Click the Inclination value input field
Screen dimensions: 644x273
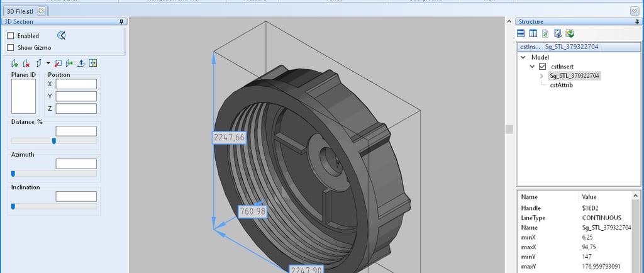pyautogui.click(x=76, y=196)
